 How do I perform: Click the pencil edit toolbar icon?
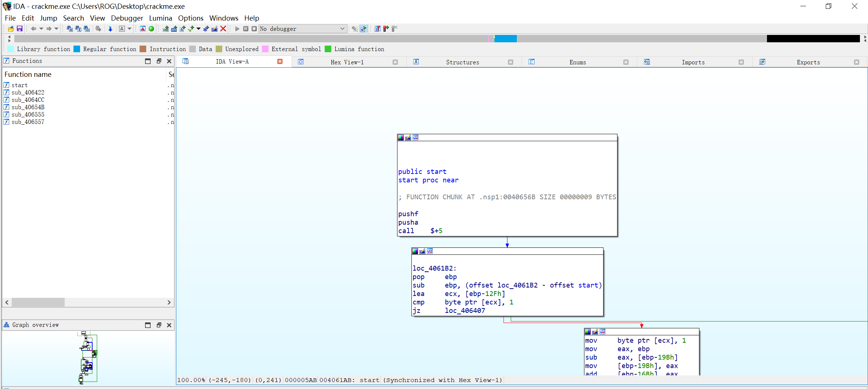(x=215, y=29)
